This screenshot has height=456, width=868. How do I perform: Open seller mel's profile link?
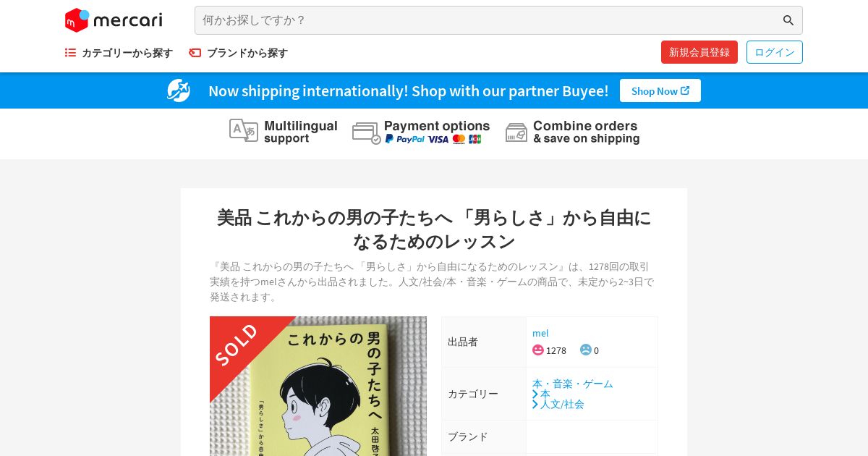(540, 333)
